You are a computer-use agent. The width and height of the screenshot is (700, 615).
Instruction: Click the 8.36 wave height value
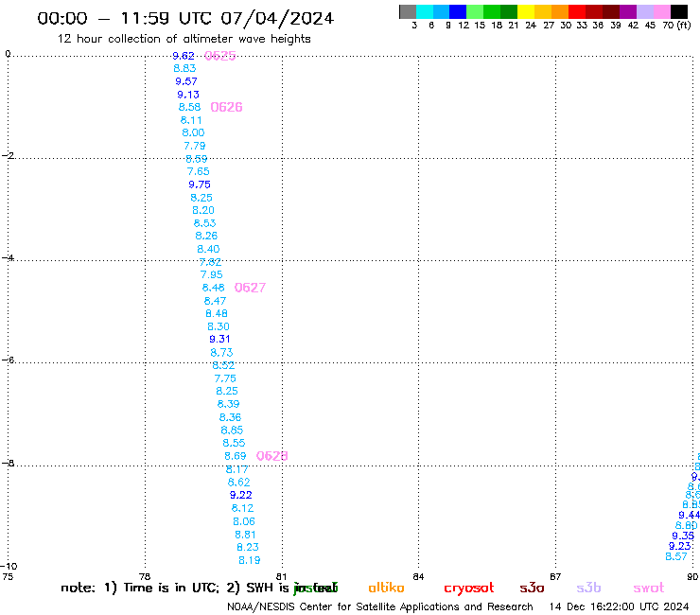[231, 417]
